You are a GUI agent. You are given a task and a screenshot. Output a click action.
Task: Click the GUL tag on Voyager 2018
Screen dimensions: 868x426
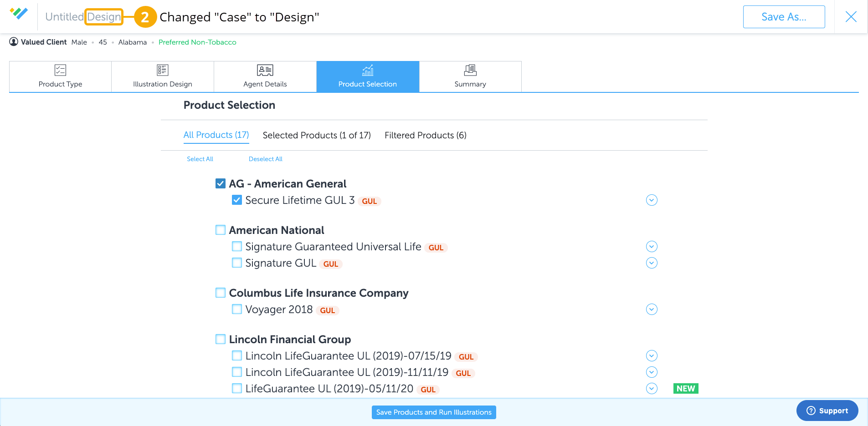tap(328, 310)
